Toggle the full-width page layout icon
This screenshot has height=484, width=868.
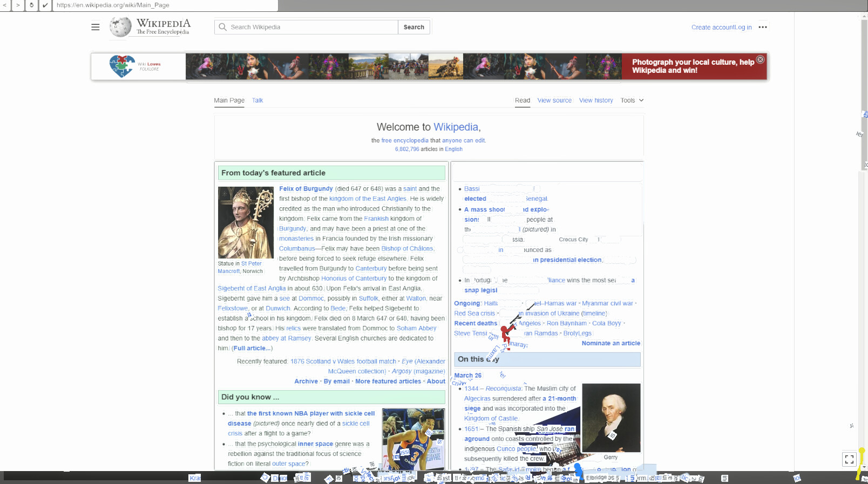(849, 459)
